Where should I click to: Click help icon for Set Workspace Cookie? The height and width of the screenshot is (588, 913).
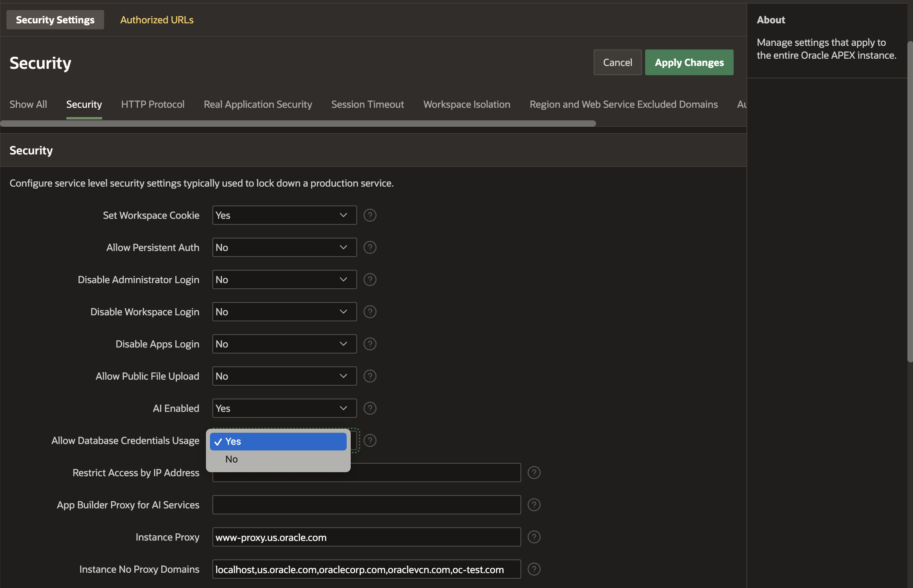click(x=370, y=215)
